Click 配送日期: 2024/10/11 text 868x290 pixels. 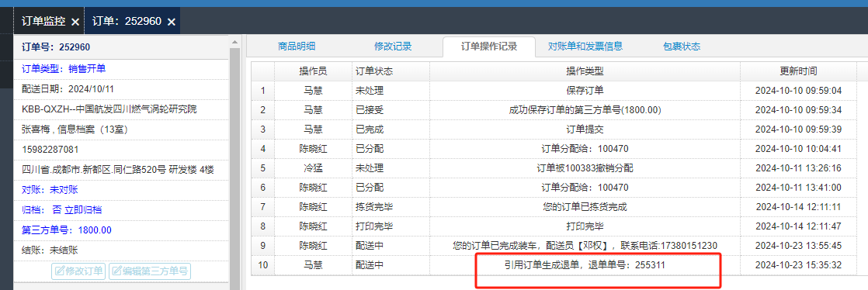[68, 89]
